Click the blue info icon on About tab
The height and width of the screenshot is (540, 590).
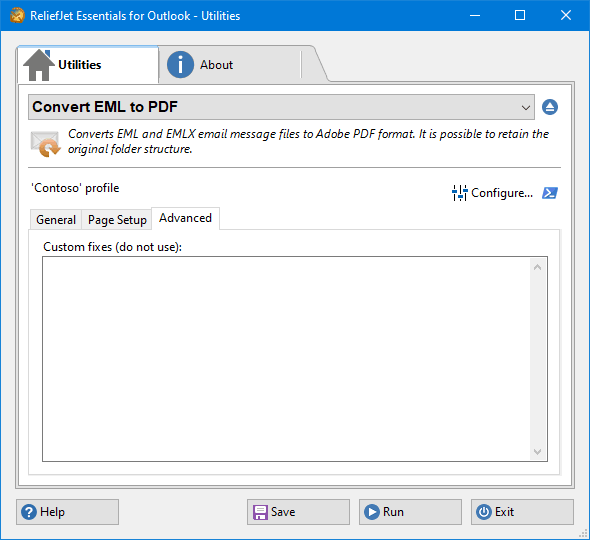[x=180, y=65]
